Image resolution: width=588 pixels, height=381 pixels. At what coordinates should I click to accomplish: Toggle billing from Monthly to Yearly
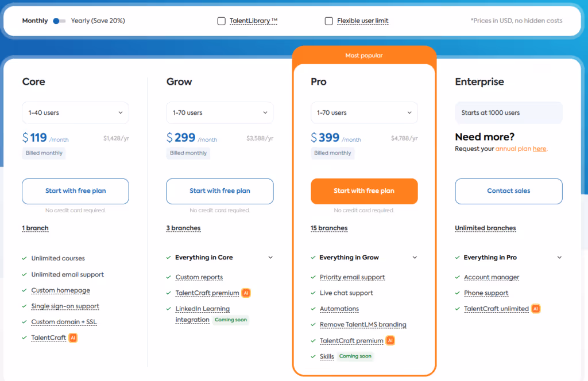pyautogui.click(x=59, y=20)
